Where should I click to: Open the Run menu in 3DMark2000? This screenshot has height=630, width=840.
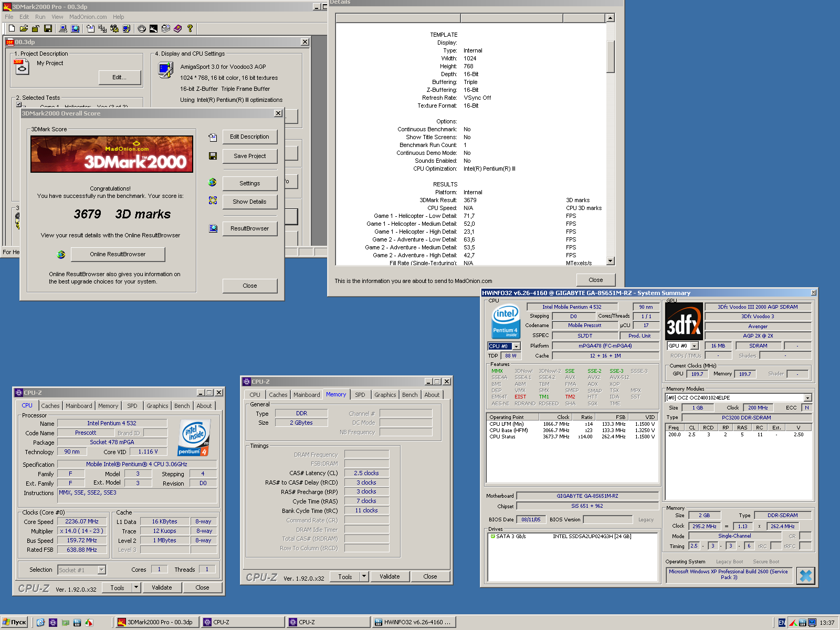click(x=40, y=17)
